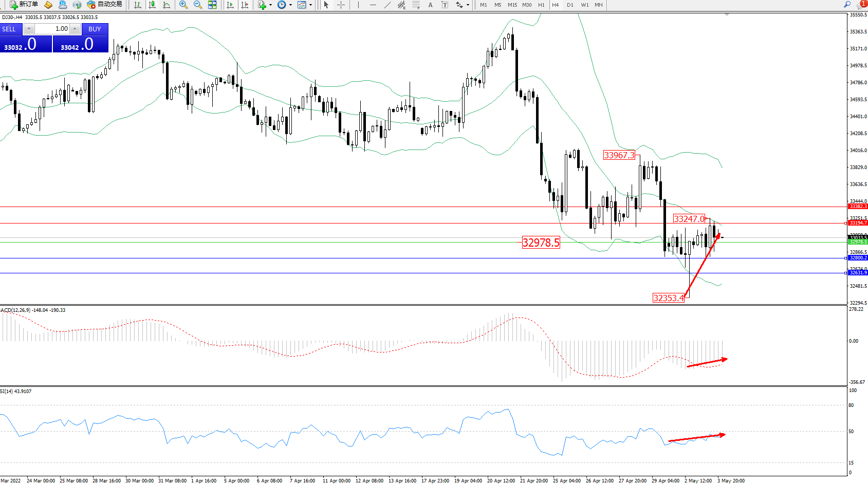Pick the horizontal line drawing tool
The height and width of the screenshot is (484, 868).
373,5
